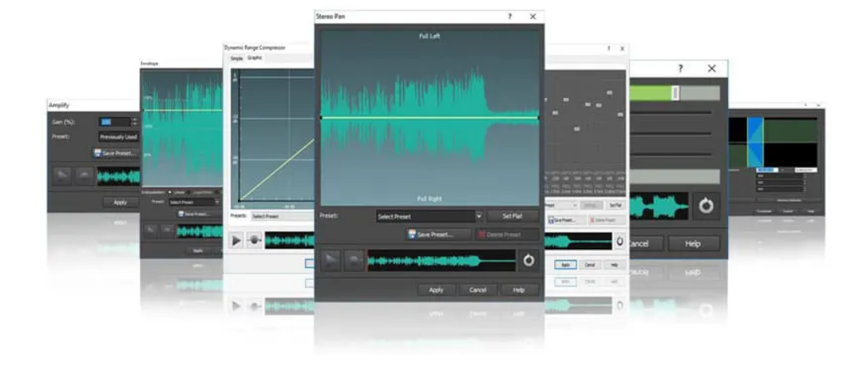Open Help from the Stereo Pan dialog

(x=519, y=289)
